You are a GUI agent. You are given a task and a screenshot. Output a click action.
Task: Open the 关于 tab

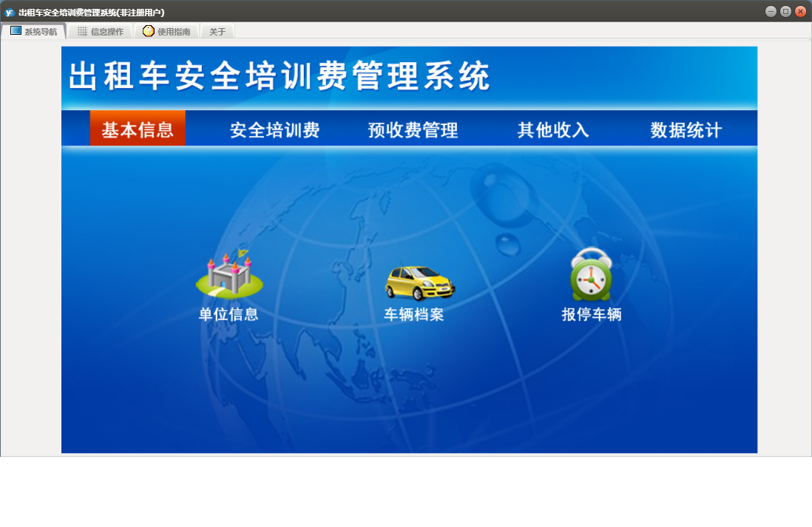click(x=217, y=31)
